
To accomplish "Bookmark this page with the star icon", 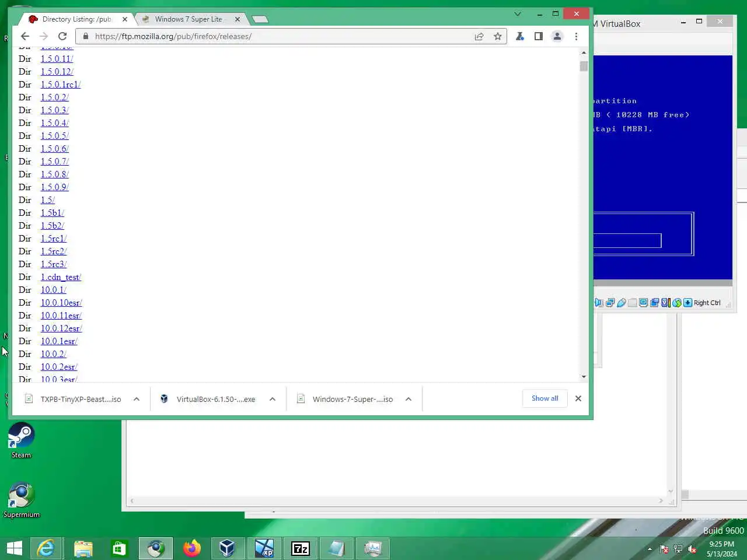I will 498,36.
